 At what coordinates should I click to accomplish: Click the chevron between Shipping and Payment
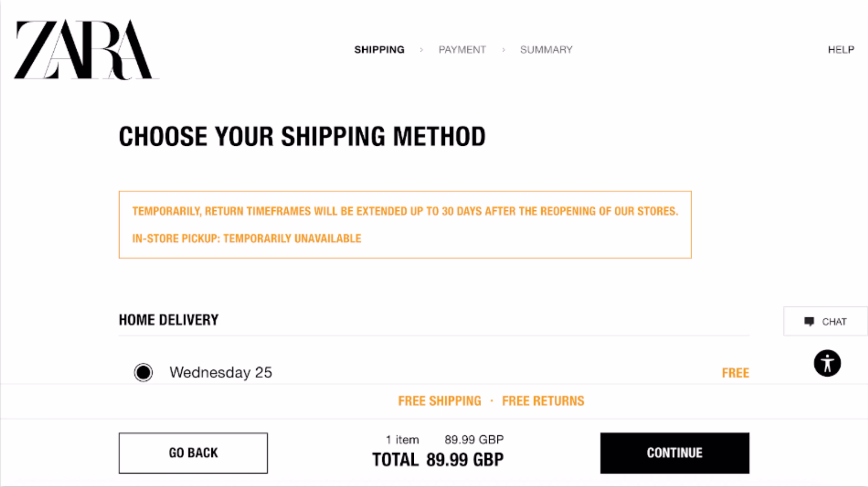(x=421, y=50)
